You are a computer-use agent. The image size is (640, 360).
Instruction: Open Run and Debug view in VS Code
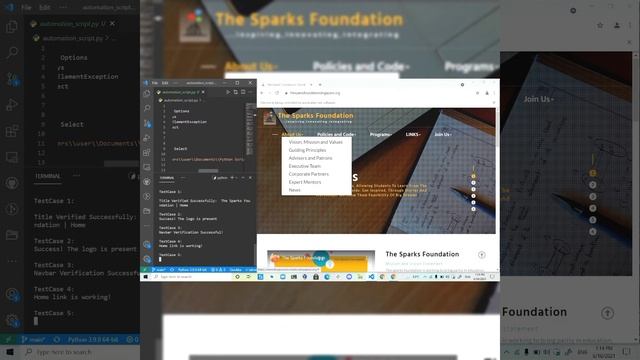[147, 138]
